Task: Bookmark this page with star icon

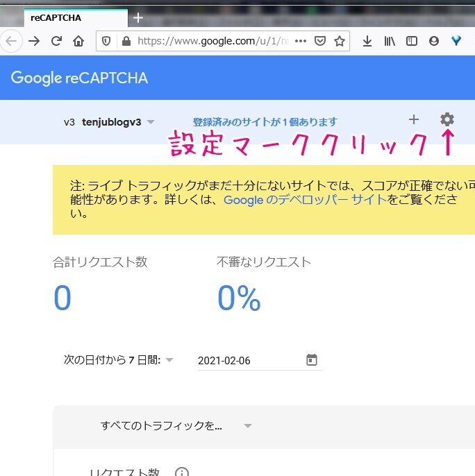Action: pos(340,41)
